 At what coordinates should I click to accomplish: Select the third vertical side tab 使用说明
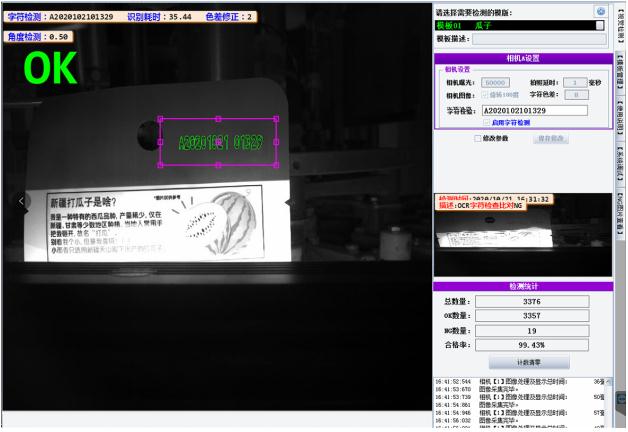pyautogui.click(x=620, y=117)
